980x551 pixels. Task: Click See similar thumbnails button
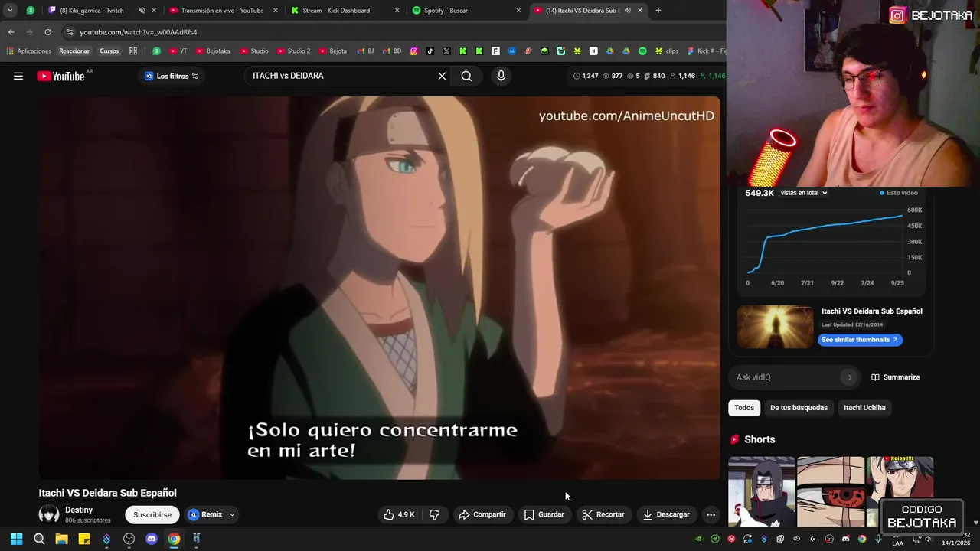coord(860,340)
